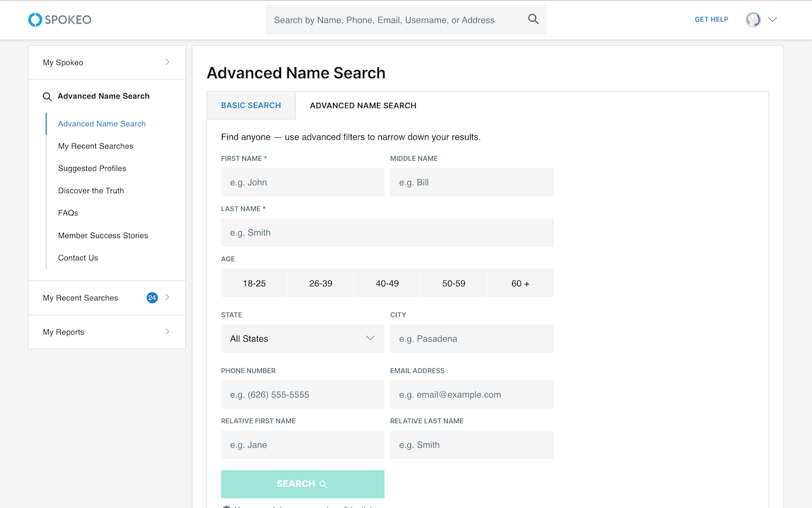Open the user profile avatar icon
This screenshot has width=812, height=508.
[x=752, y=20]
